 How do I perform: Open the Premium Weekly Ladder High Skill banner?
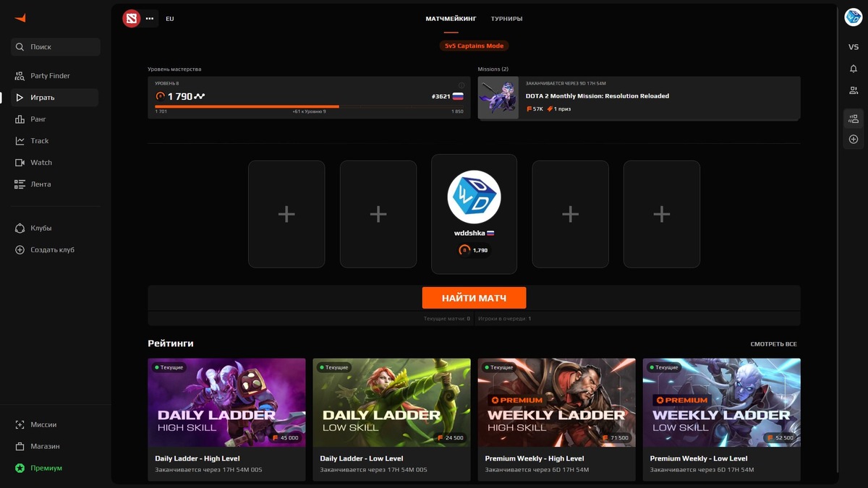tap(557, 403)
